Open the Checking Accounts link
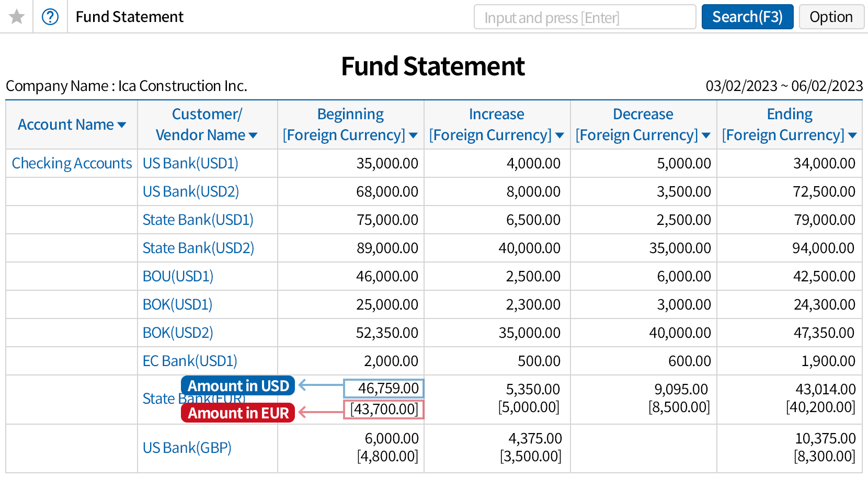Screen dimensions: 868x478 point(72,163)
